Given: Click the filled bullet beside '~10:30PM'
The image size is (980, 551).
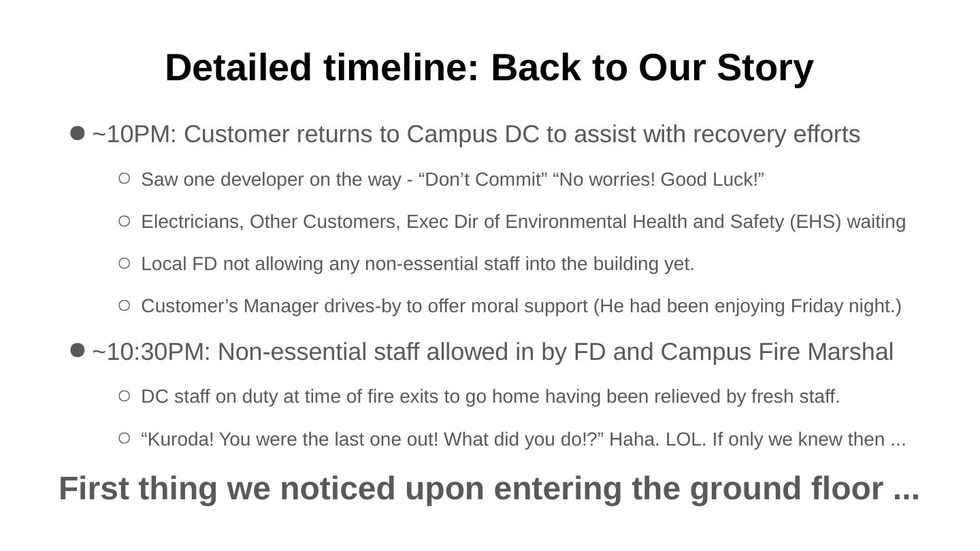Looking at the screenshot, I should pos(78,350).
